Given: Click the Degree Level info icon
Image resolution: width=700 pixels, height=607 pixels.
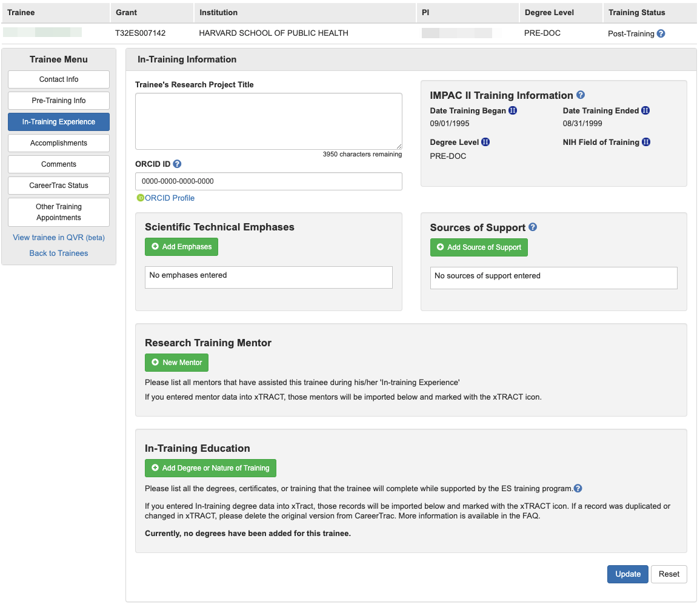Looking at the screenshot, I should tap(485, 143).
